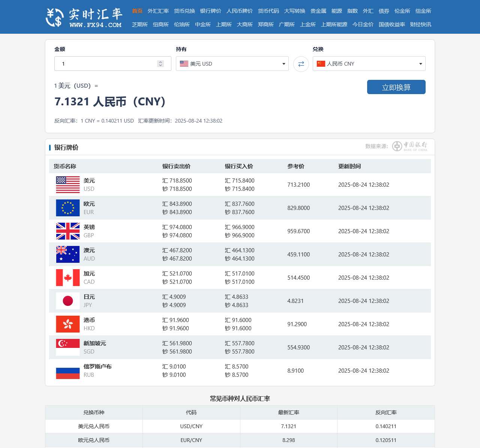Click the Hong Kong dollar HKD flag icon
The image size is (480, 448).
pyautogui.click(x=67, y=324)
